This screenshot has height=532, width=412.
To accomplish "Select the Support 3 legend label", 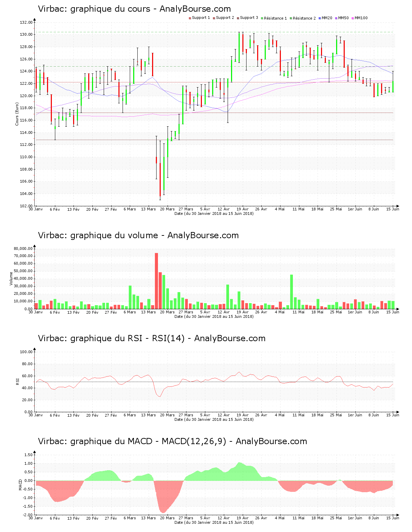I will pos(249,18).
